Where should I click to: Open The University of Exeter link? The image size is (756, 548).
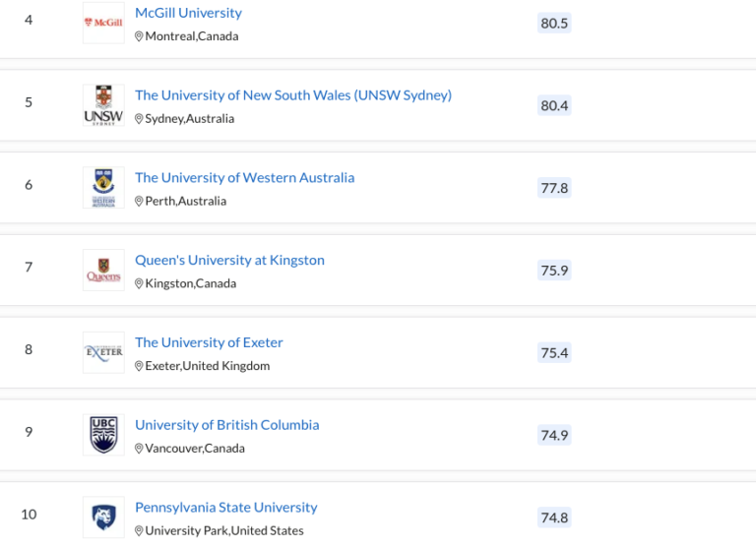pyautogui.click(x=209, y=342)
